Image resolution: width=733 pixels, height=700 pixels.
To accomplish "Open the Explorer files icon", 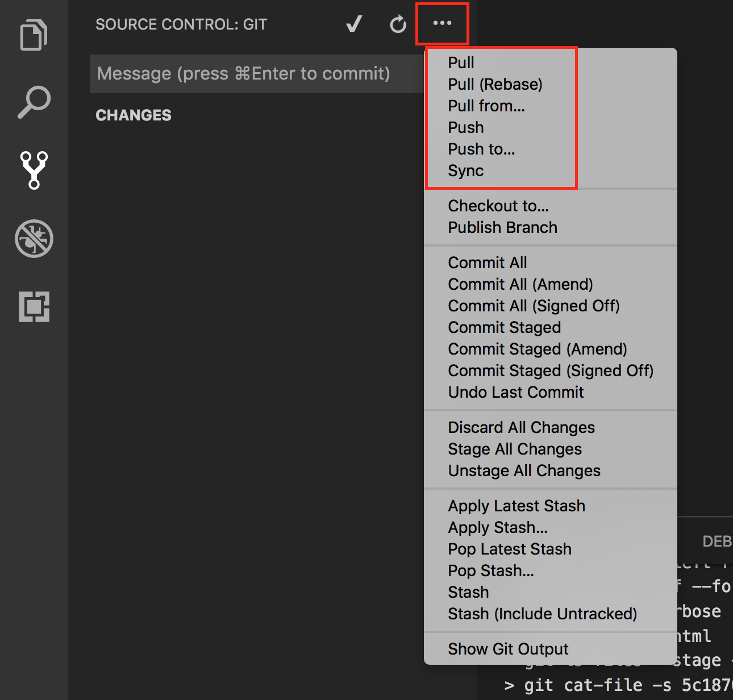I will [34, 35].
